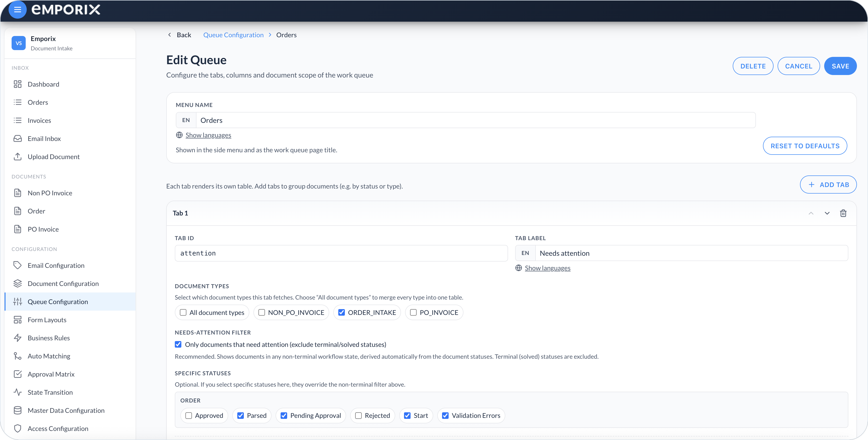Click the Approval Matrix checkbox icon
Viewport: 868px width, 440px height.
click(18, 374)
